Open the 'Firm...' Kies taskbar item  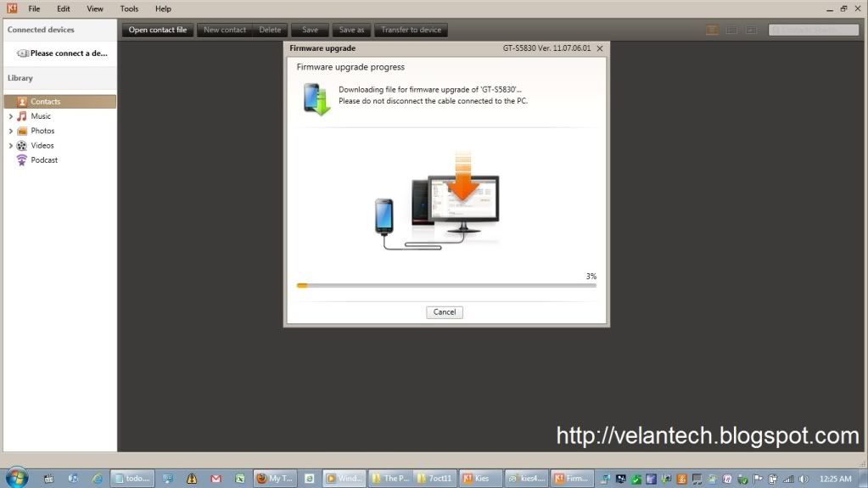pyautogui.click(x=571, y=479)
